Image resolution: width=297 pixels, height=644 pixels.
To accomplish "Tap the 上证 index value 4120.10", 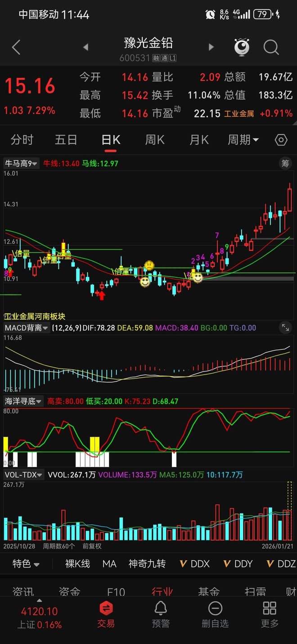I will pyautogui.click(x=40, y=612).
